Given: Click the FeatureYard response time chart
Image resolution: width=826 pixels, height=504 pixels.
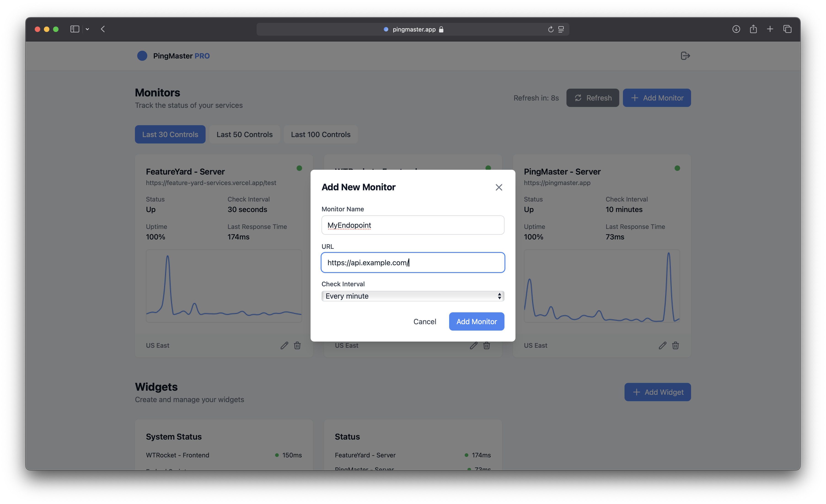Looking at the screenshot, I should [224, 286].
